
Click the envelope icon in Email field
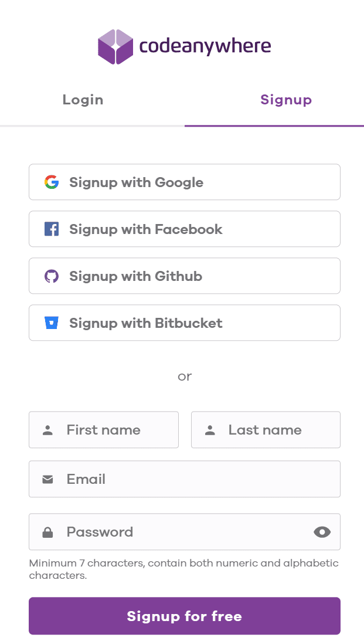pos(49,479)
